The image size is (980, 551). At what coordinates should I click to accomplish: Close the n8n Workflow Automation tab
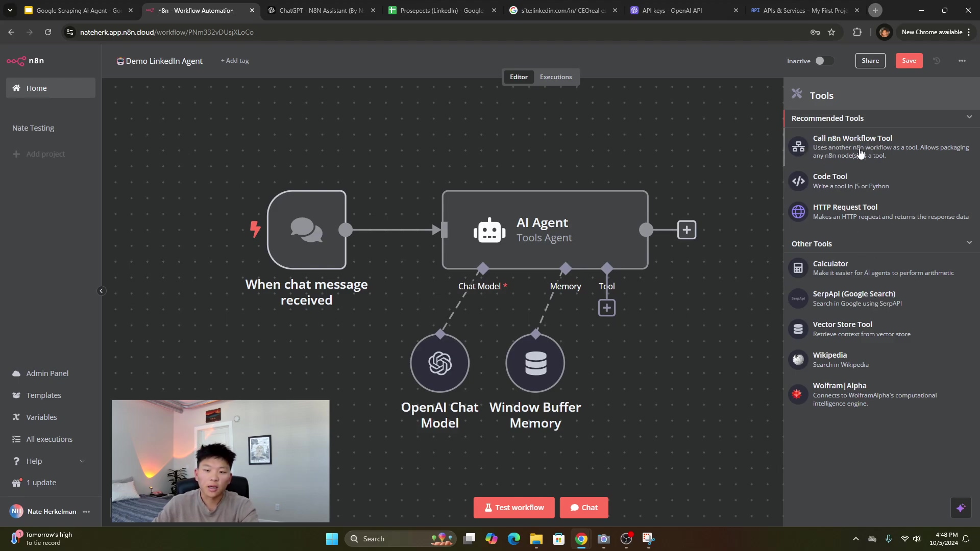252,10
